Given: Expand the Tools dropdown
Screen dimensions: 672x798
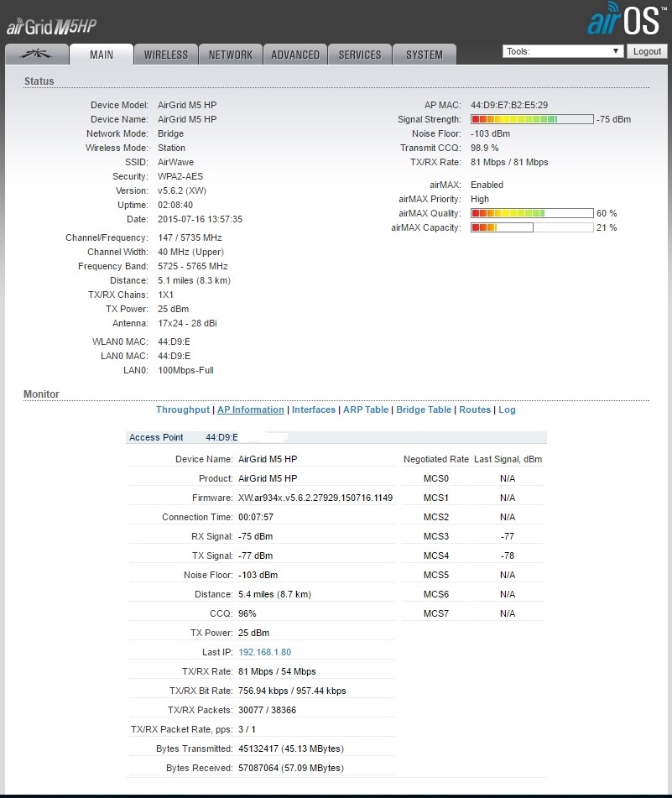Looking at the screenshot, I should (563, 51).
